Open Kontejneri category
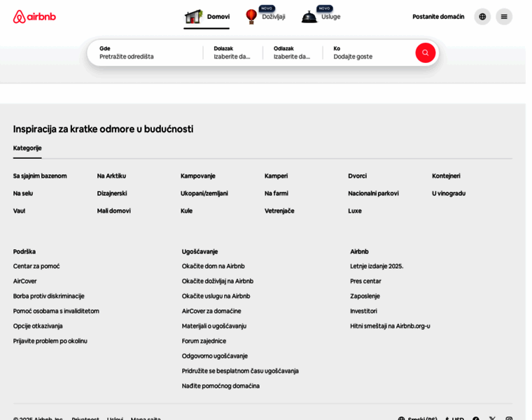Image resolution: width=532 pixels, height=420 pixels. (x=446, y=176)
